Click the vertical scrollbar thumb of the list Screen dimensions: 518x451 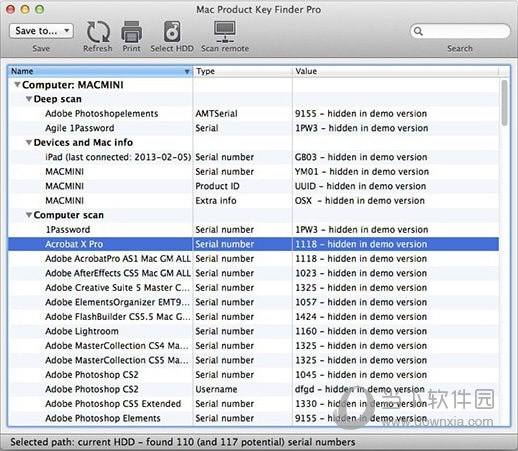pyautogui.click(x=505, y=103)
